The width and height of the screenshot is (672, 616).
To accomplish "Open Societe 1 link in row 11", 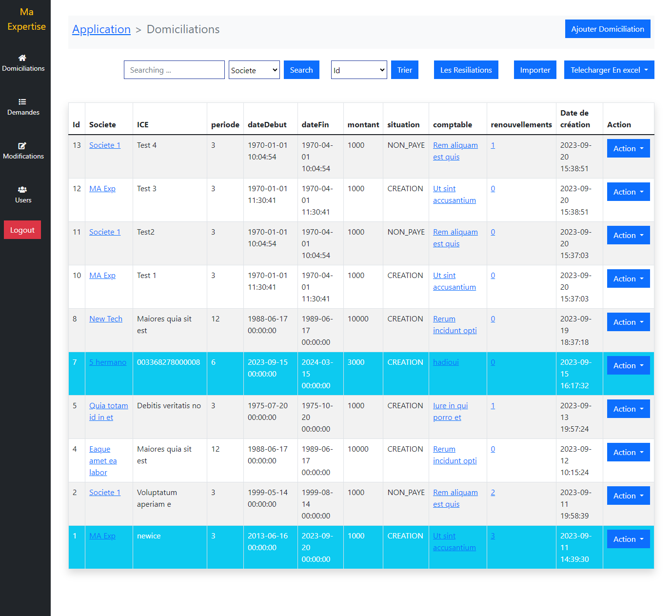I will click(x=105, y=232).
